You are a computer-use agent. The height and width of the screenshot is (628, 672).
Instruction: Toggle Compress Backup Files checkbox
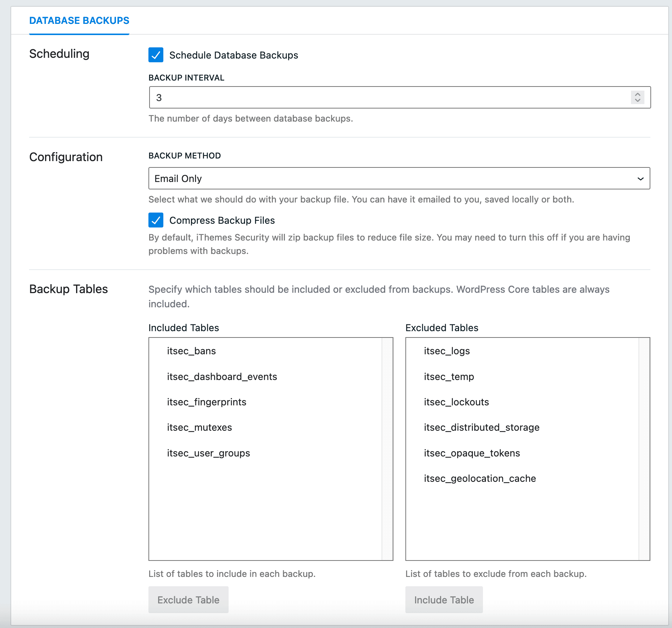[156, 220]
